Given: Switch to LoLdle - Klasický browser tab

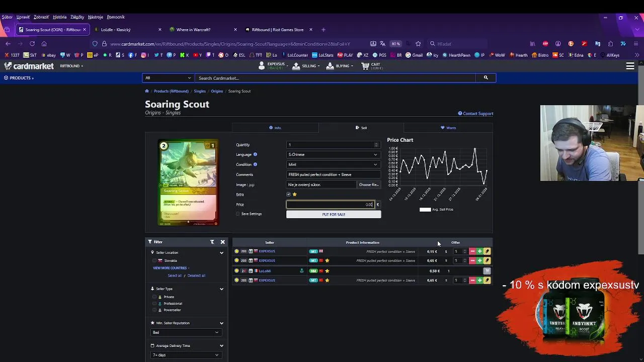Looking at the screenshot, I should [x=127, y=30].
